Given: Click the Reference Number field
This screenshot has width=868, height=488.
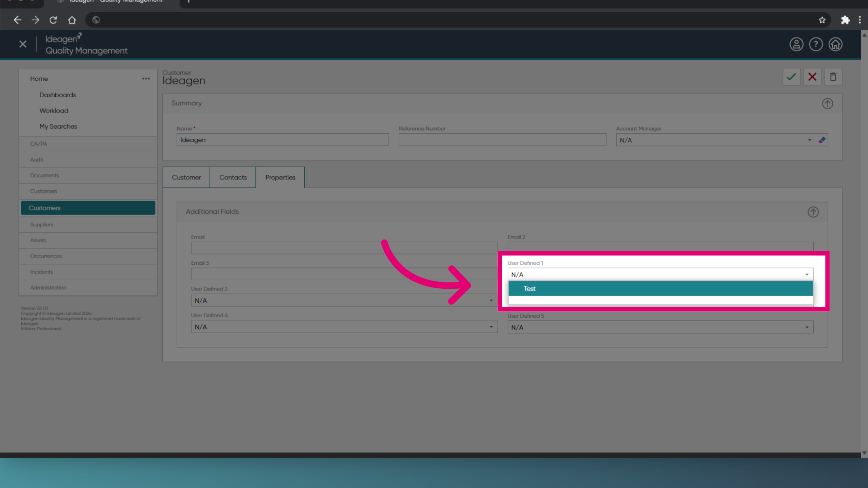Looking at the screenshot, I should point(502,140).
